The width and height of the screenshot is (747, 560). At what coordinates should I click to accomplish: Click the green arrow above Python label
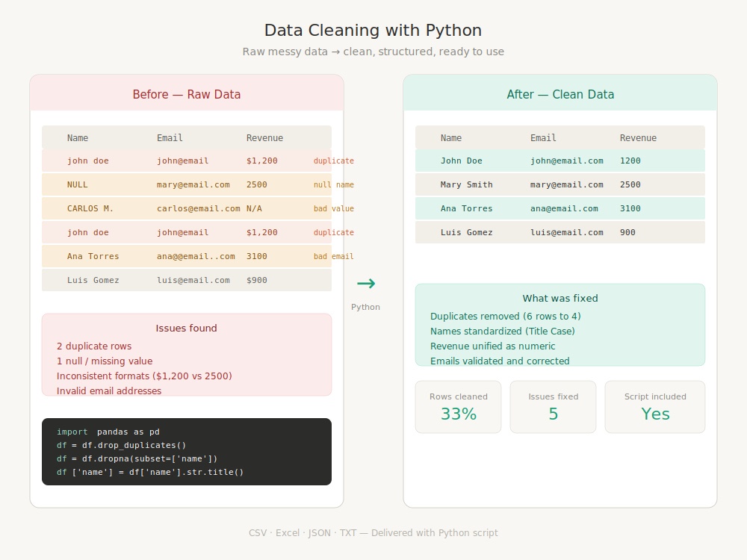[366, 283]
